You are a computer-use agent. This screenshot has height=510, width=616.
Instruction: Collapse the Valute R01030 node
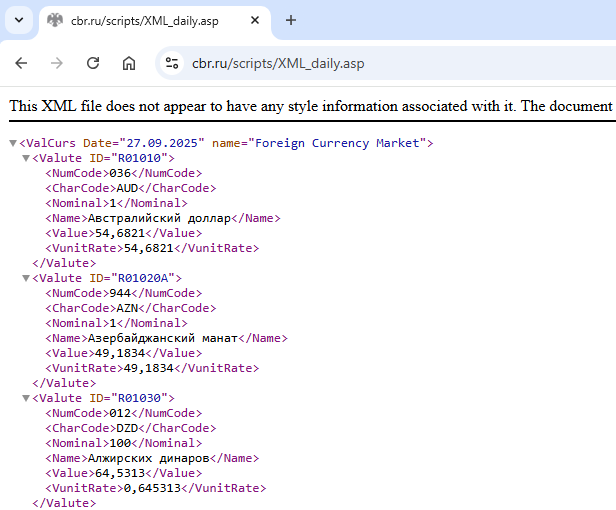pos(26,398)
